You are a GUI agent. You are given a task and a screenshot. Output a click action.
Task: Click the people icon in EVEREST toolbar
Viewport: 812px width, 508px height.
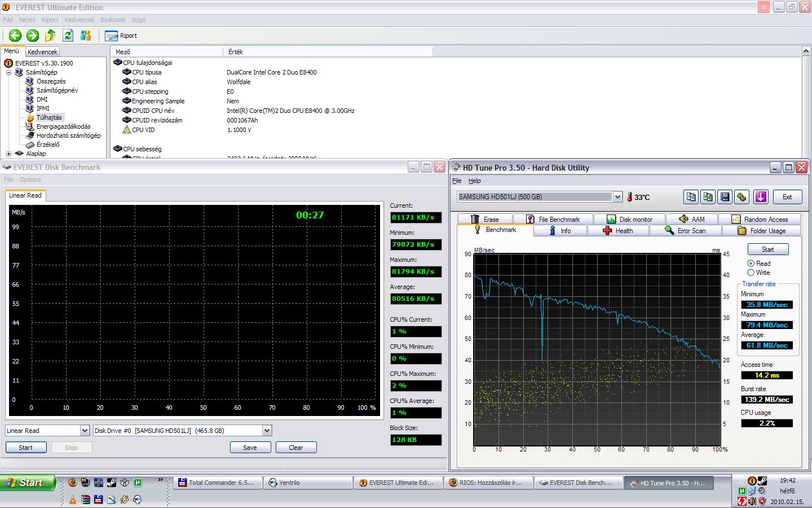coord(85,36)
